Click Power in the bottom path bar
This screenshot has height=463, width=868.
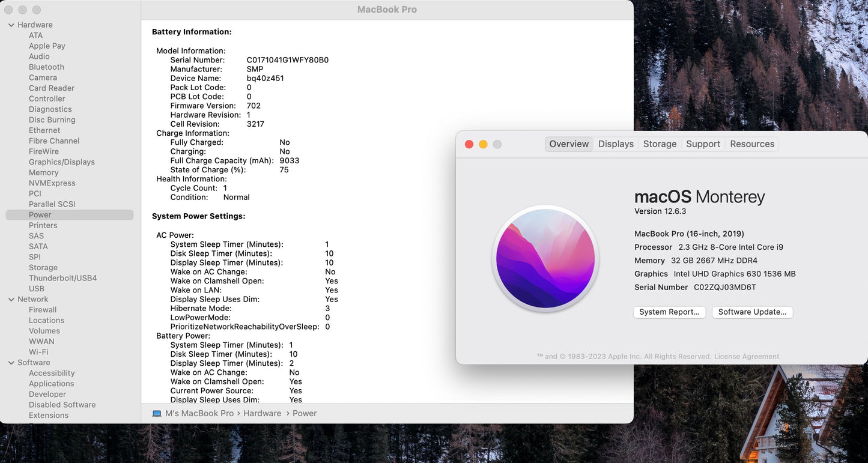coord(305,413)
